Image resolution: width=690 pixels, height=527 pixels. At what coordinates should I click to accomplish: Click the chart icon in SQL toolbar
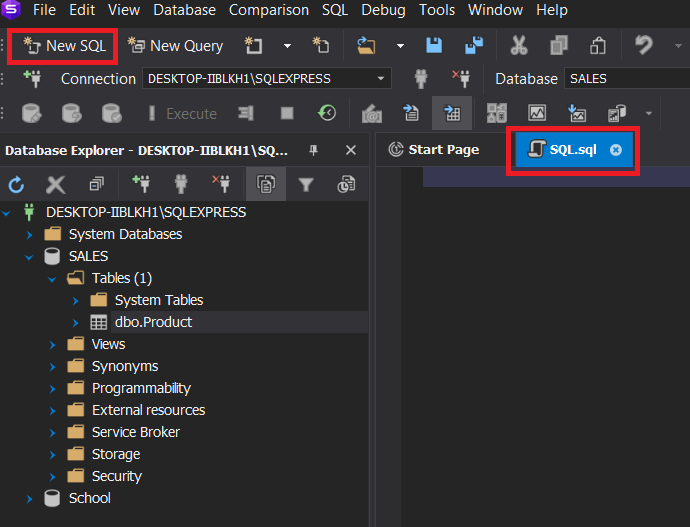pos(537,113)
